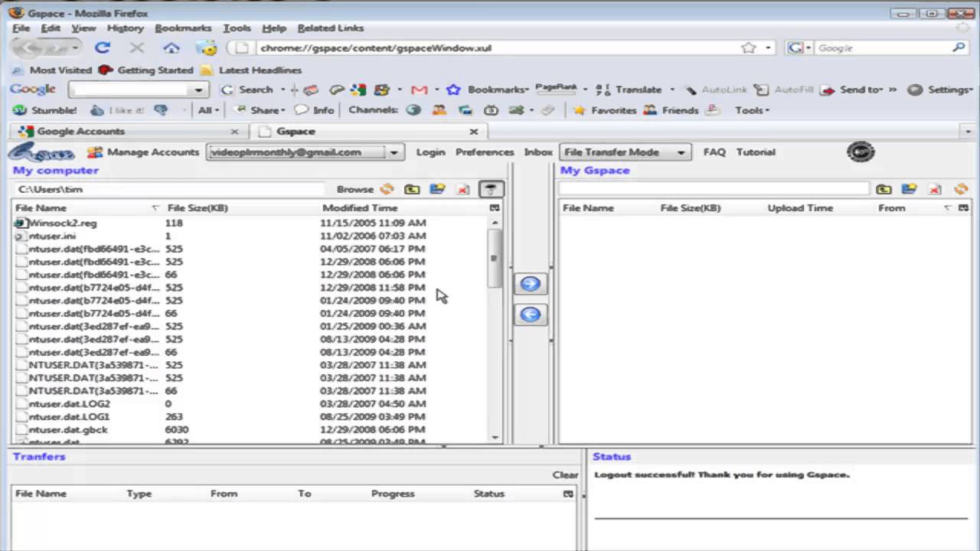Open Gspace Preferences

pos(485,152)
